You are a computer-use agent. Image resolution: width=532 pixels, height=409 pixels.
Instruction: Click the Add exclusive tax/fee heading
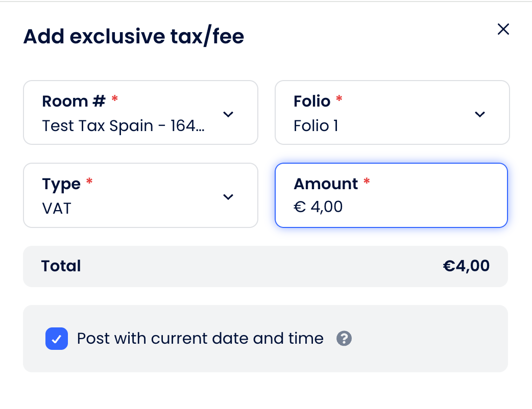click(x=134, y=37)
